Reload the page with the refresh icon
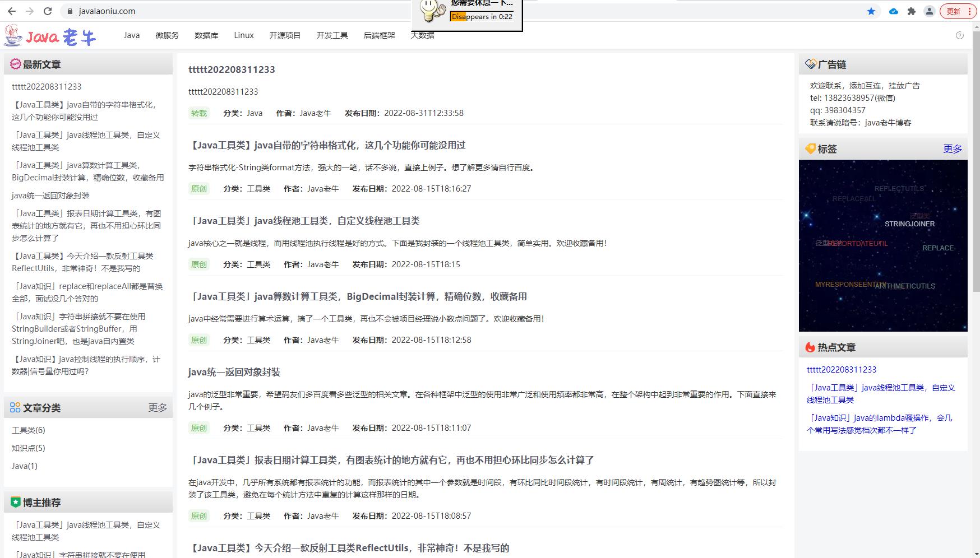This screenshot has height=558, width=980. tap(47, 11)
